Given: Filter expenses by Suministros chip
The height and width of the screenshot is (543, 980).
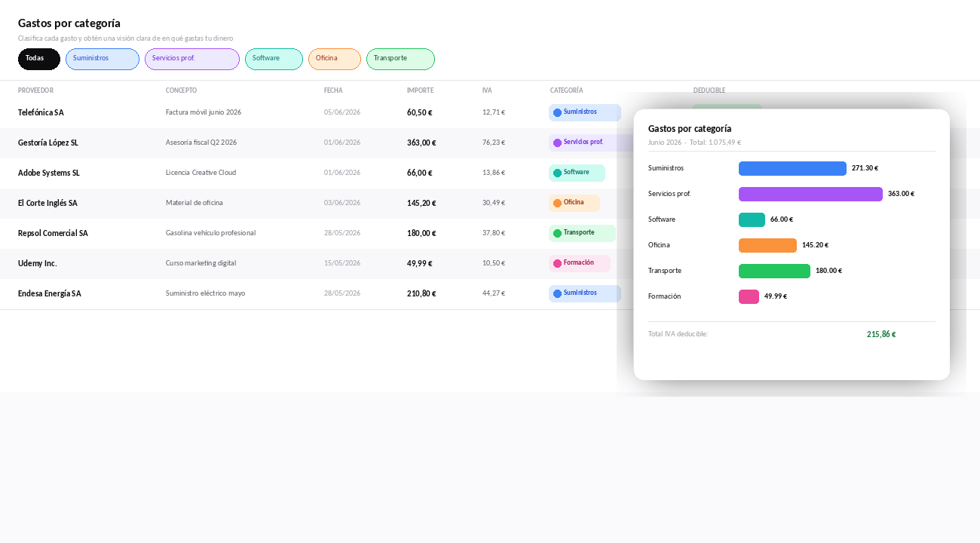Looking at the screenshot, I should point(103,59).
